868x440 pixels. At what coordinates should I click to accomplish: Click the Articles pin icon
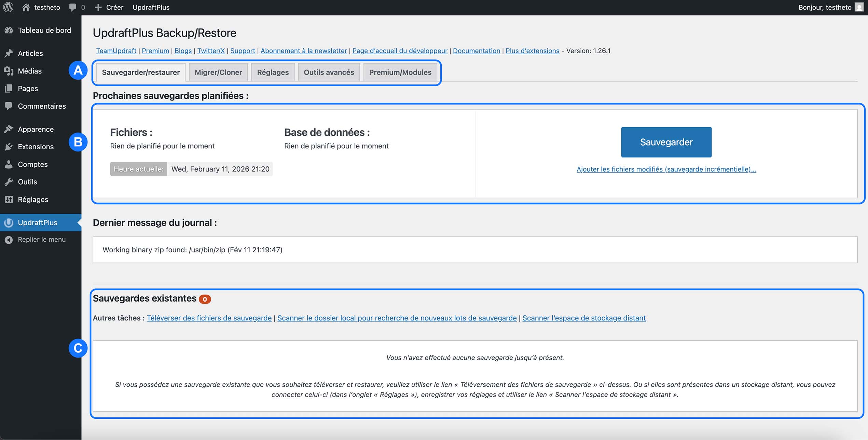coord(9,53)
